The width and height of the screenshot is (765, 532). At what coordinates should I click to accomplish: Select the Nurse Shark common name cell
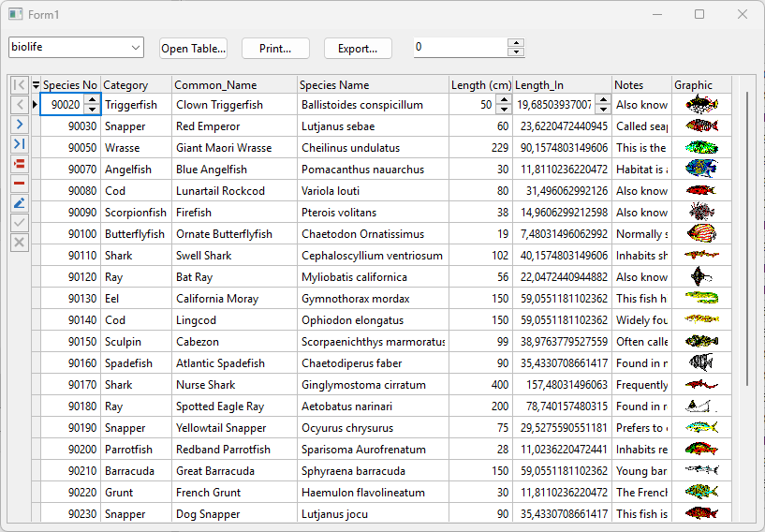click(x=234, y=385)
